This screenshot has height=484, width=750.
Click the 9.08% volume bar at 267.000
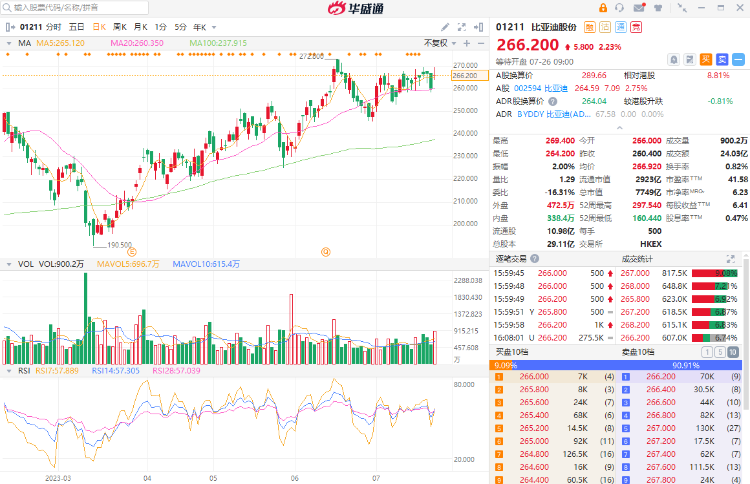[x=715, y=273]
